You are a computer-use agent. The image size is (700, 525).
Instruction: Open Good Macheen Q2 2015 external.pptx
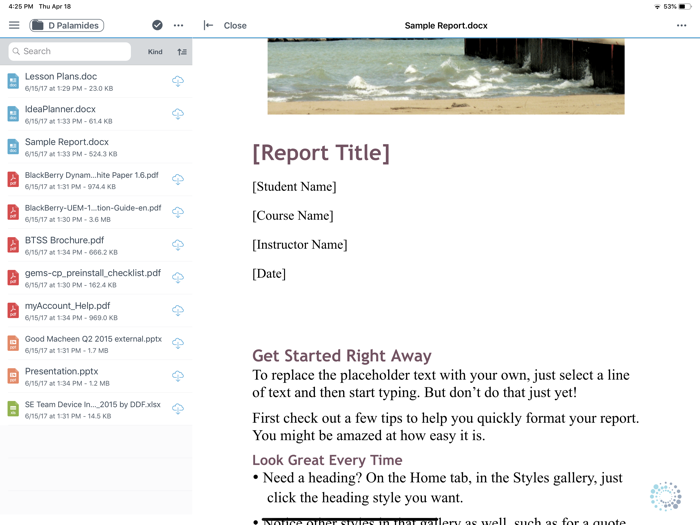[96, 343]
